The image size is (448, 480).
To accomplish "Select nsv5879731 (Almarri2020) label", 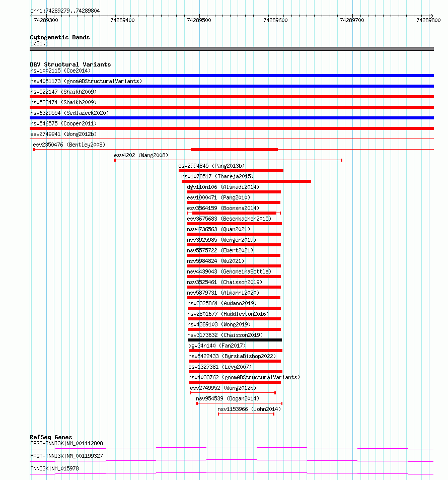I will click(223, 293).
